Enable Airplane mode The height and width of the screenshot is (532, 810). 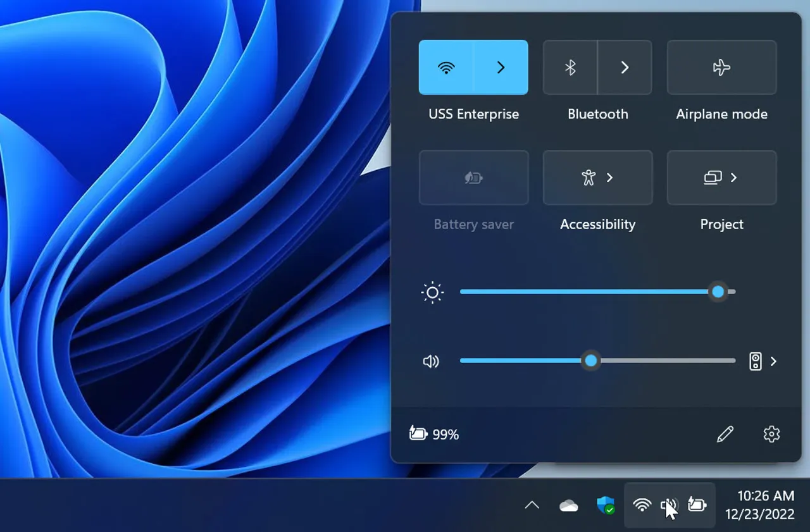(721, 68)
